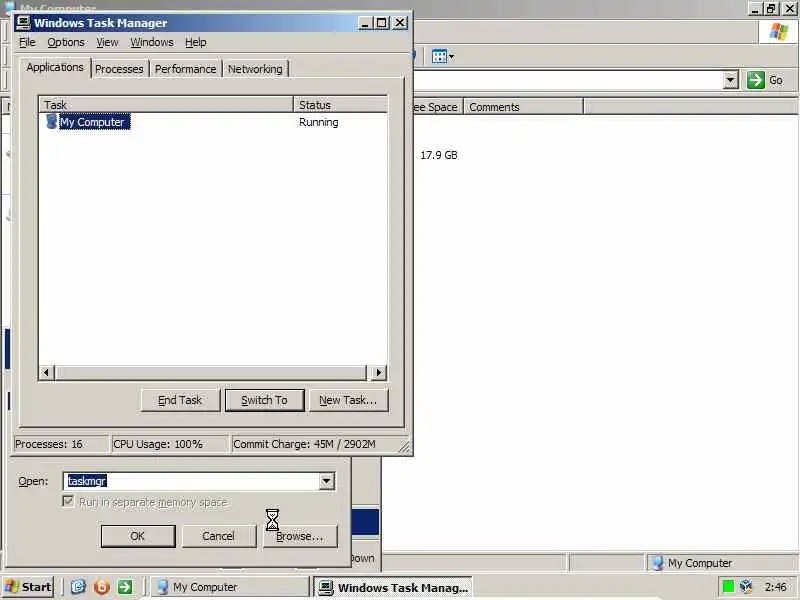Click the Running status text
Image resolution: width=800 pixels, height=600 pixels.
click(318, 122)
